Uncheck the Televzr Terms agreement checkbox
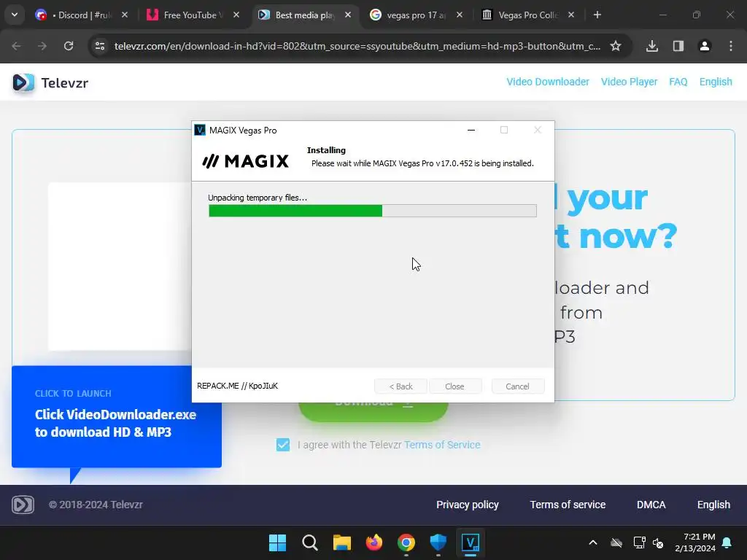Screen dimensions: 747x560 click(283, 445)
